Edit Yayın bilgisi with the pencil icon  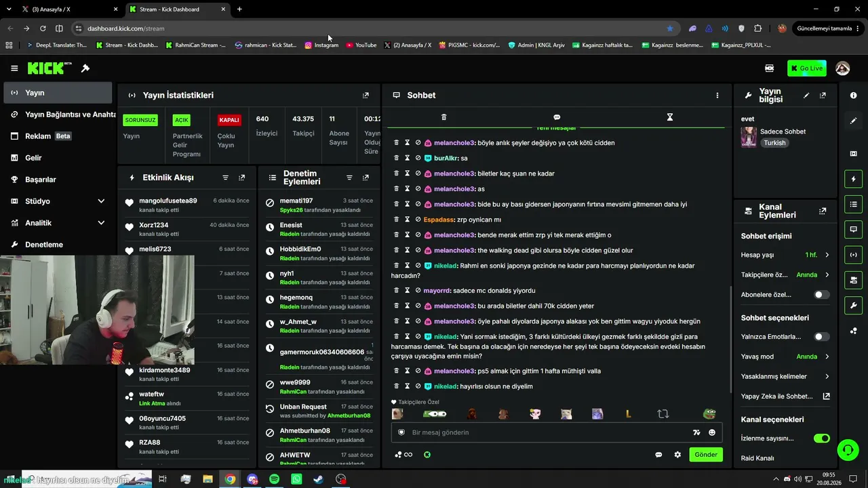point(806,96)
